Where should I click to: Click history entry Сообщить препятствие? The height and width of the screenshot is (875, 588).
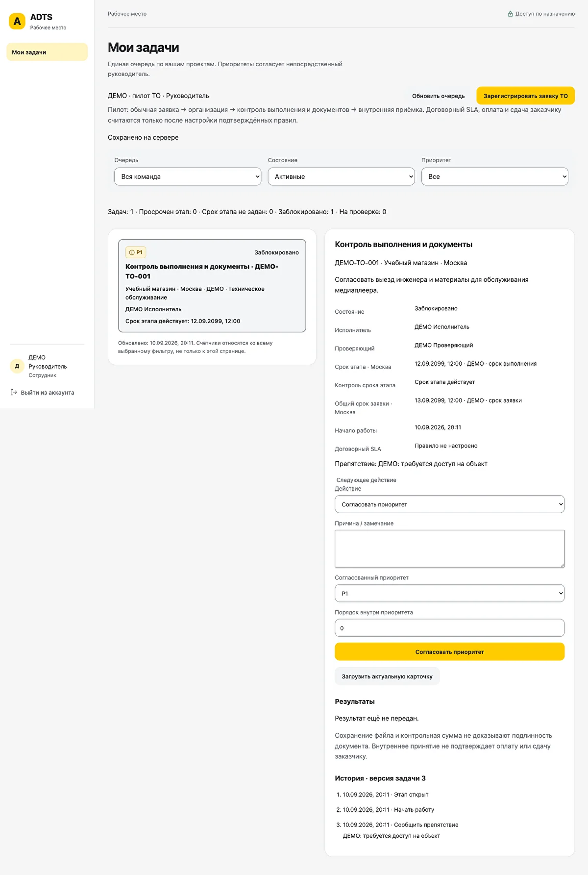(401, 825)
